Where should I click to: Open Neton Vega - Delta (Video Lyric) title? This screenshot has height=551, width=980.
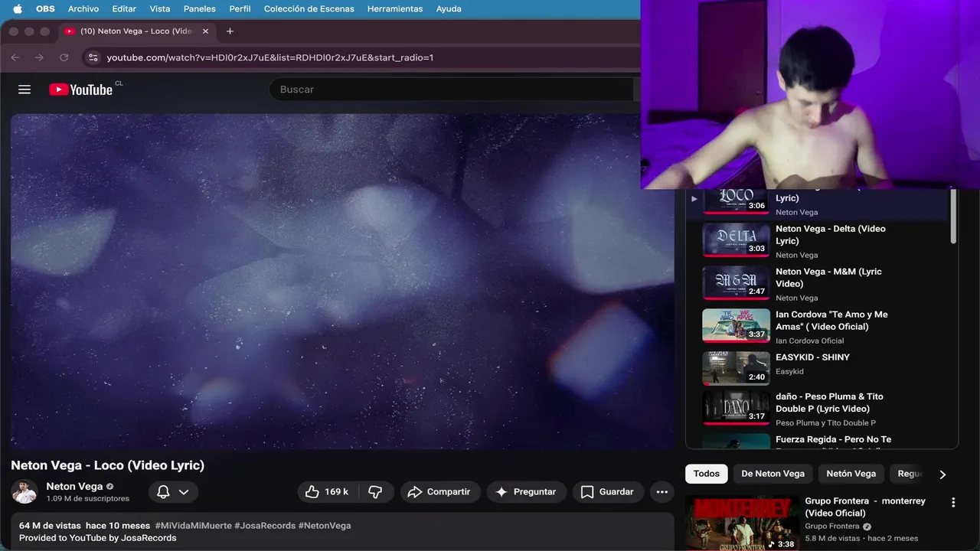coord(831,235)
